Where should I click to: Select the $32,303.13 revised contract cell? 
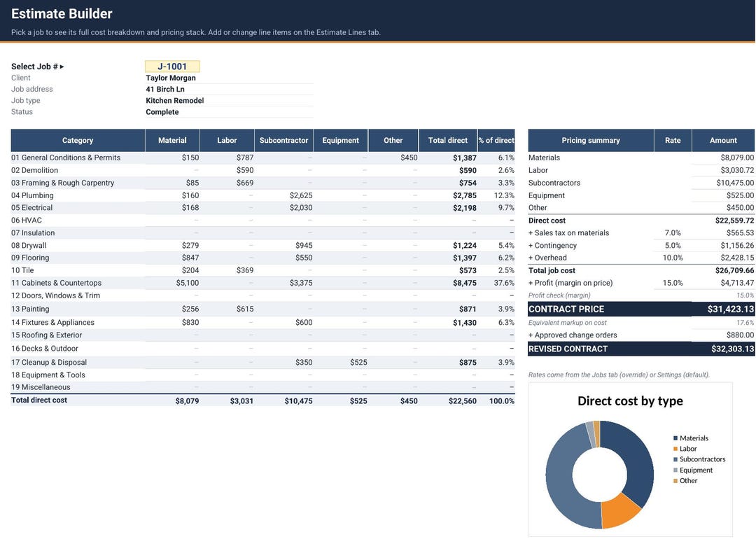click(x=723, y=349)
